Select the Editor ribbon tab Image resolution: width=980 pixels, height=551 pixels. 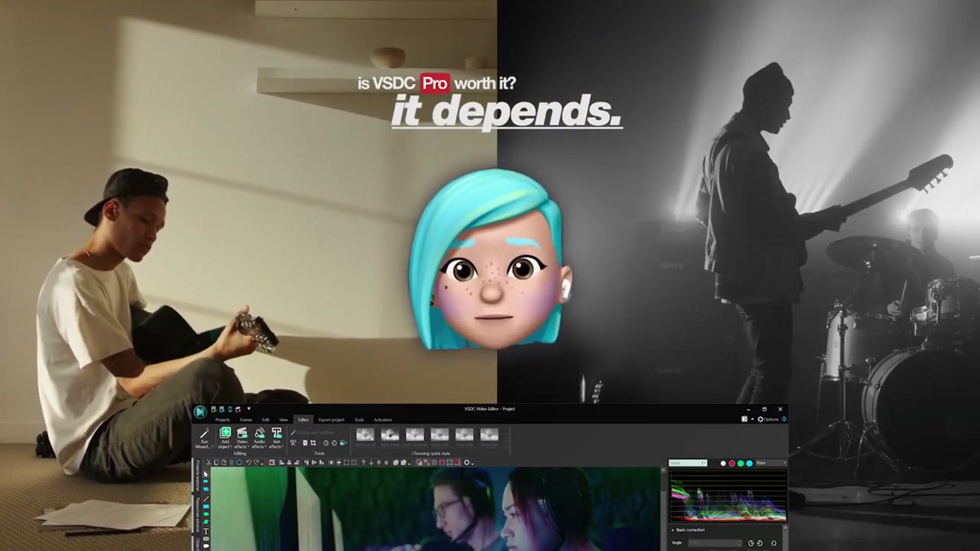(303, 420)
